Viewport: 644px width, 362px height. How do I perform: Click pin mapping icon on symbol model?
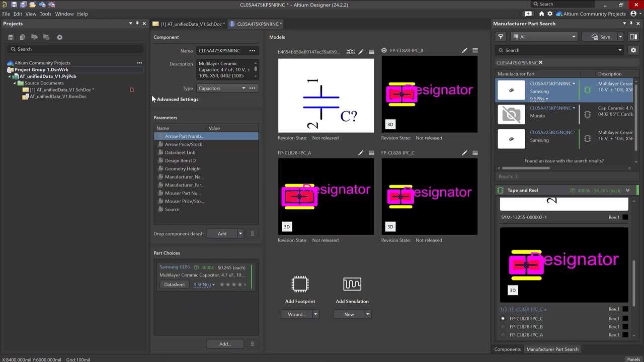click(351, 52)
